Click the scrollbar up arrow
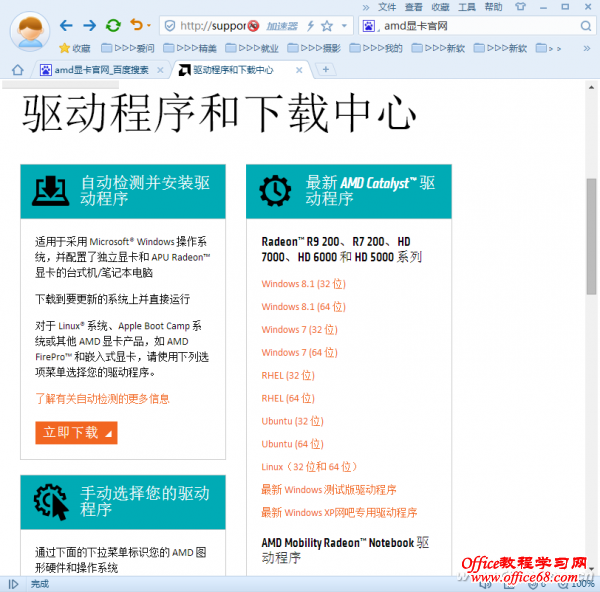This screenshot has width=600, height=592. click(x=591, y=88)
